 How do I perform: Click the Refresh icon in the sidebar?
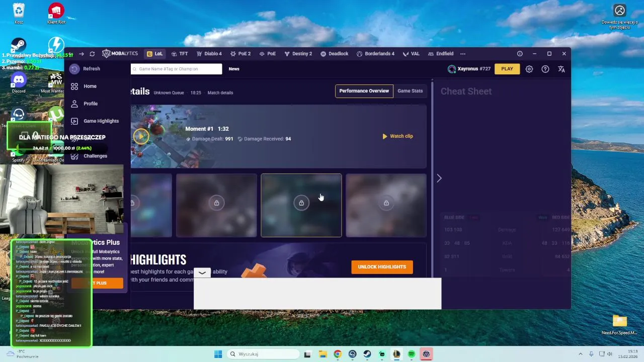click(x=74, y=69)
